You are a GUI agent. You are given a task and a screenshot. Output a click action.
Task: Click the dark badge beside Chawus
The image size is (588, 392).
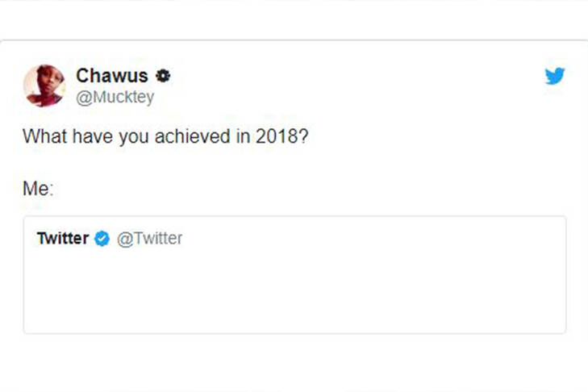162,76
